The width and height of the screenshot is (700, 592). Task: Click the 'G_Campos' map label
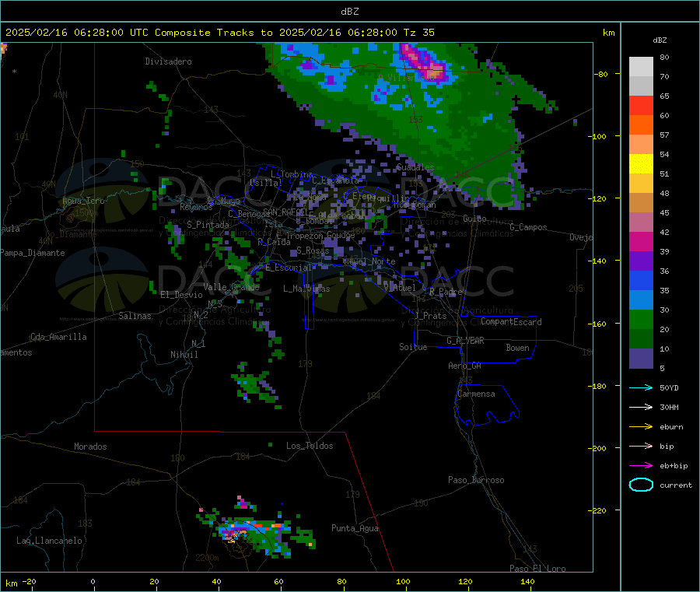pyautogui.click(x=528, y=227)
